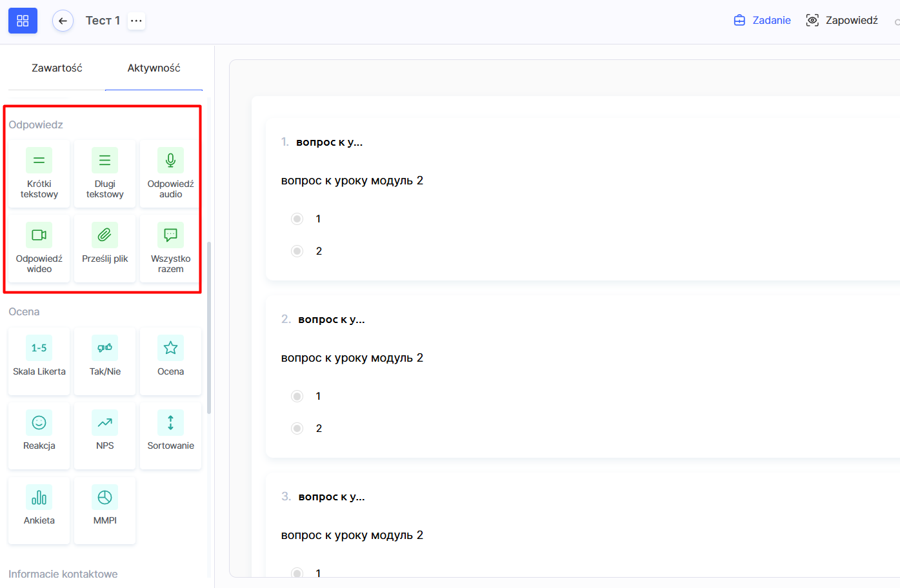Insert the NPS score block

coord(105,435)
